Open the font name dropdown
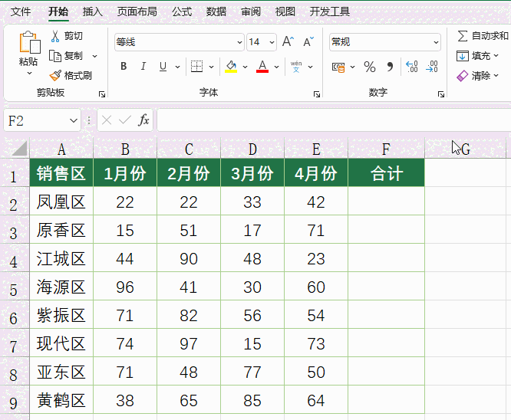 pyautogui.click(x=239, y=42)
